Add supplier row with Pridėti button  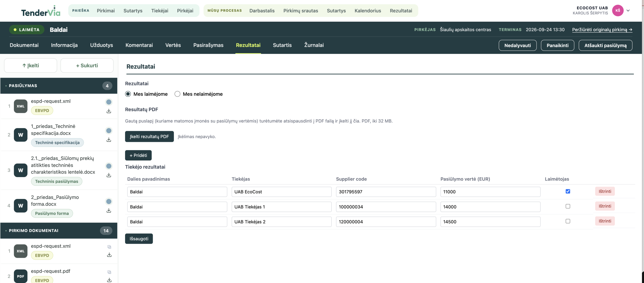click(138, 155)
